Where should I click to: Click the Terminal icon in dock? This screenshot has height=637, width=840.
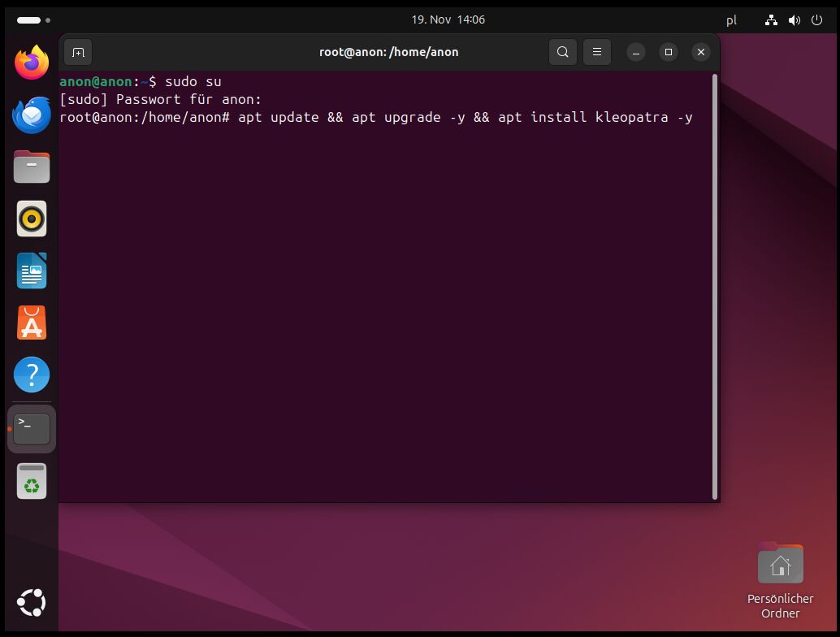click(x=32, y=428)
